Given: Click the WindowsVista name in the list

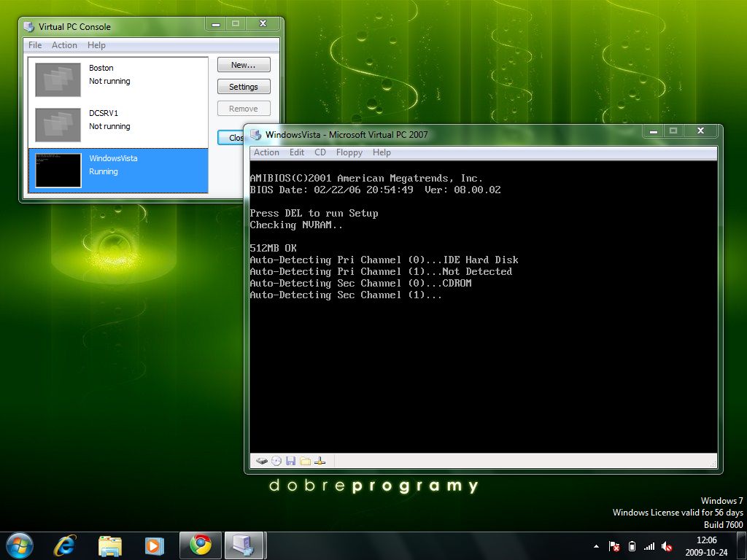Looking at the screenshot, I should pos(113,158).
